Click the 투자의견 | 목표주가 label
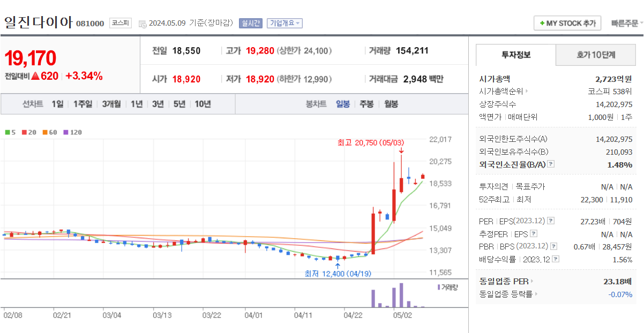The width and height of the screenshot is (644, 333). (x=512, y=187)
